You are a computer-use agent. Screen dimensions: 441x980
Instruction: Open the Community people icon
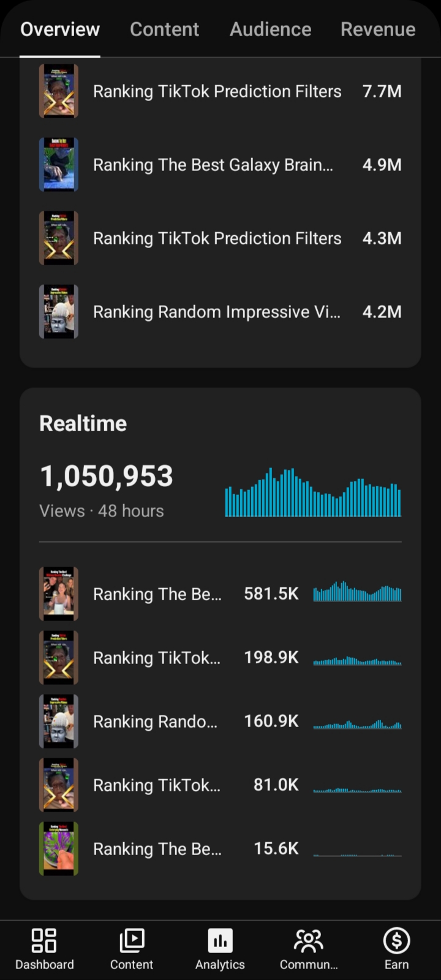(308, 940)
